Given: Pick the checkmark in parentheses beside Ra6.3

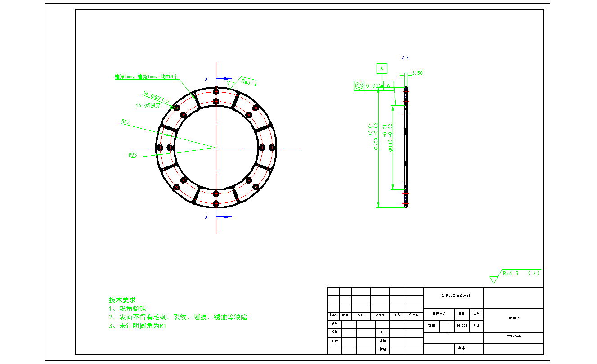Looking at the screenshot, I should point(534,273).
